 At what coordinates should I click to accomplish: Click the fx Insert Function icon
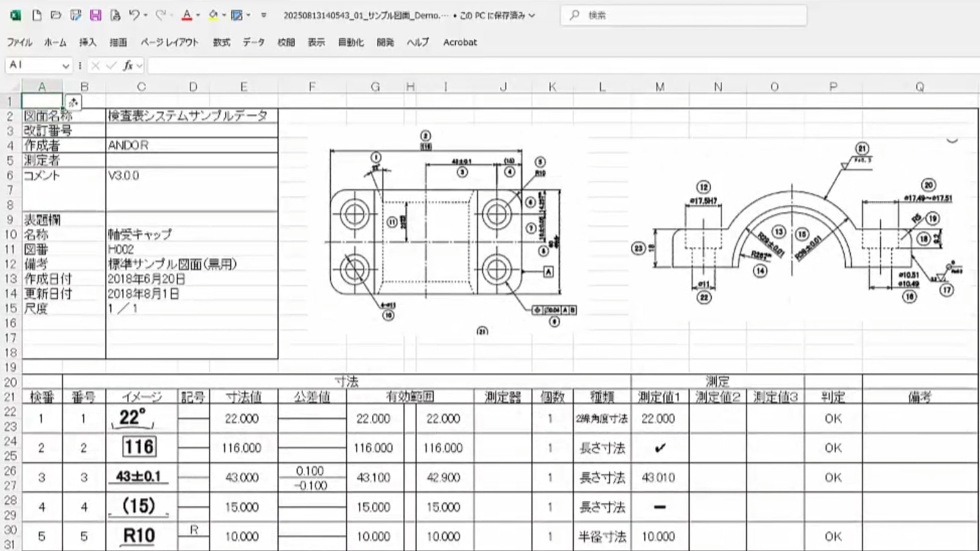[127, 65]
